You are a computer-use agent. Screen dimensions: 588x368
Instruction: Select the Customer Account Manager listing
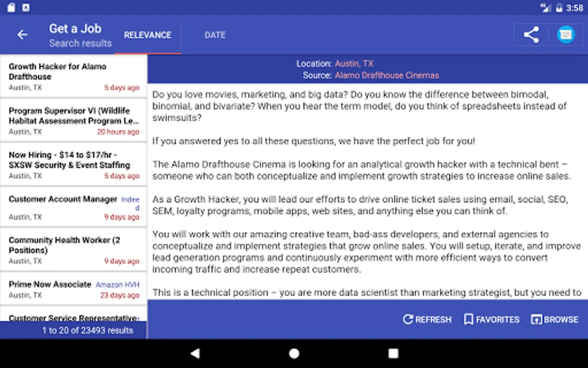[x=73, y=207]
